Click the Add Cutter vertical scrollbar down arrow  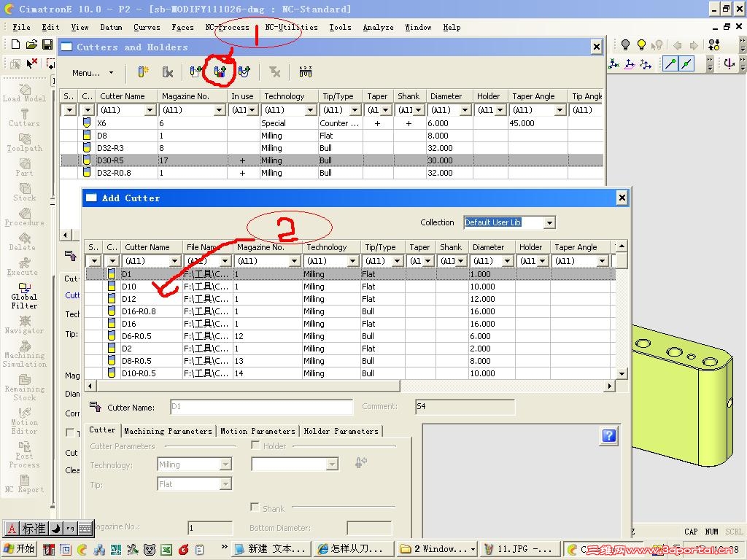point(622,374)
